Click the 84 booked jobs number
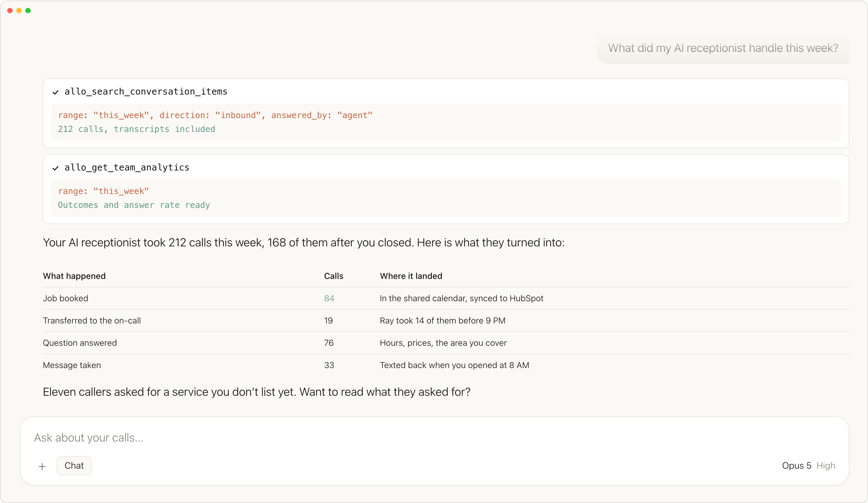Screen dimensions: 868x503 pos(329,298)
